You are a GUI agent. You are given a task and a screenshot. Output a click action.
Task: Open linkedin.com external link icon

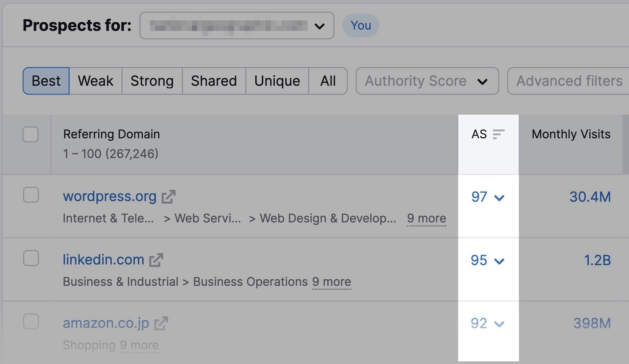[x=156, y=260]
